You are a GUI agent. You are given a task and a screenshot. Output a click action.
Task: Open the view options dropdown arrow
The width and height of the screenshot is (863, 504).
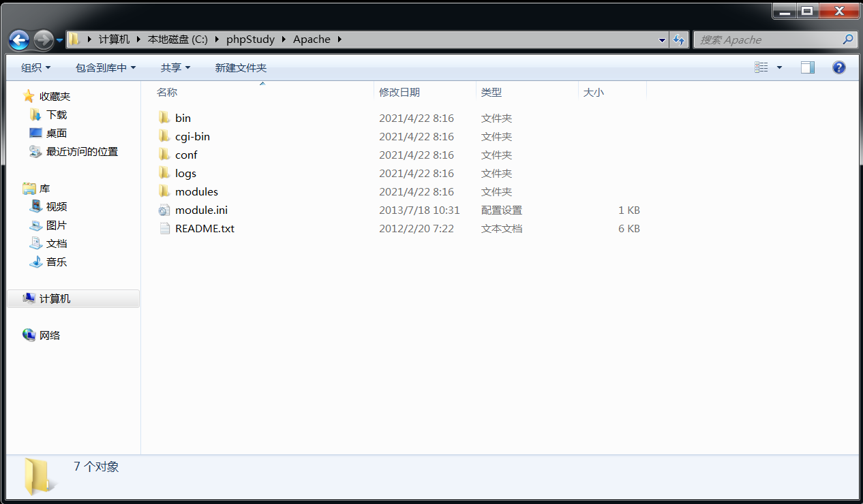pyautogui.click(x=779, y=67)
